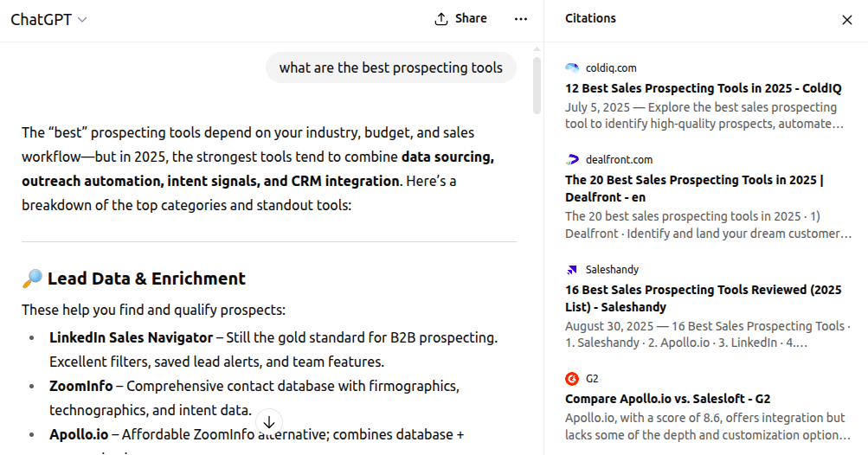Click the Share button
The width and height of the screenshot is (868, 455).
coord(460,19)
